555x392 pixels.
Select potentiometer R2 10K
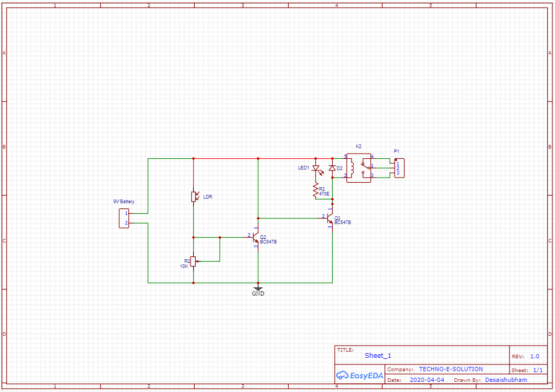point(193,262)
